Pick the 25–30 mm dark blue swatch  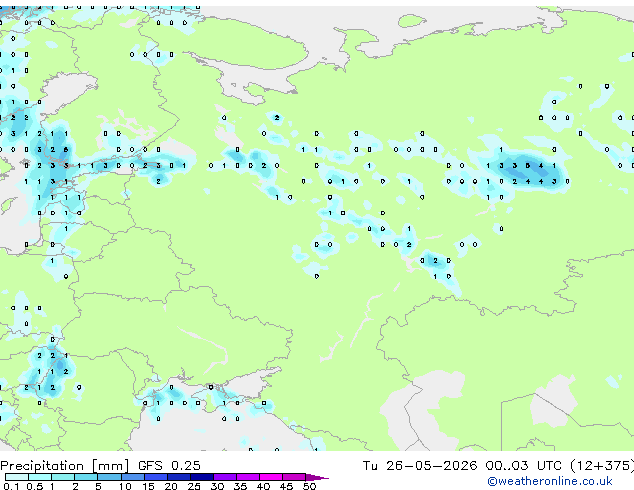(x=202, y=477)
